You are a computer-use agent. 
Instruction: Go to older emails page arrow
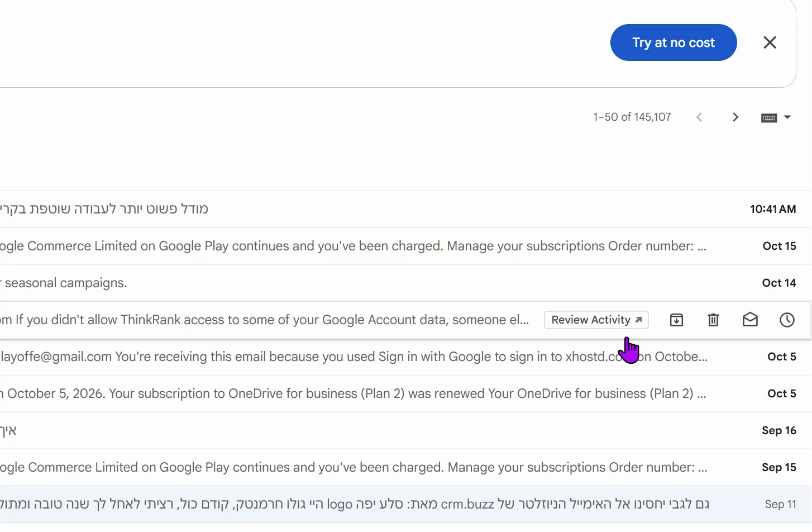pyautogui.click(x=735, y=117)
